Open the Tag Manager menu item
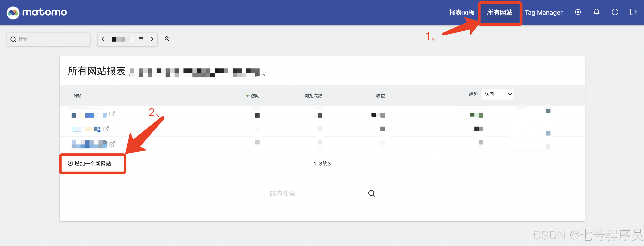Image resolution: width=644 pixels, height=246 pixels. coord(543,13)
